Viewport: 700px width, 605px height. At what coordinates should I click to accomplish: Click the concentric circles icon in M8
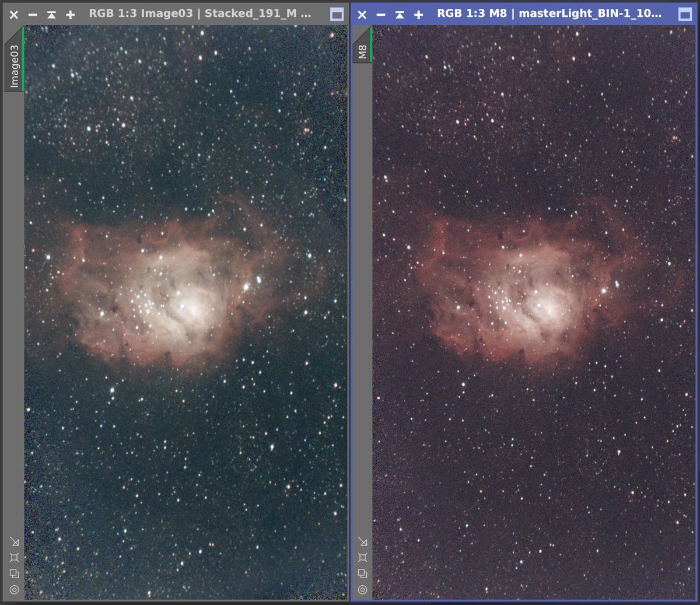(362, 589)
